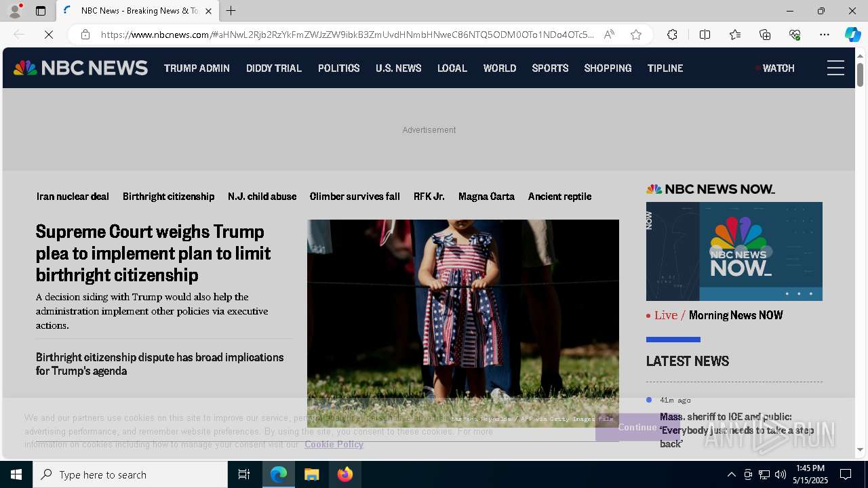Click Continue on cookie banner
The width and height of the screenshot is (868, 488).
coord(637,427)
